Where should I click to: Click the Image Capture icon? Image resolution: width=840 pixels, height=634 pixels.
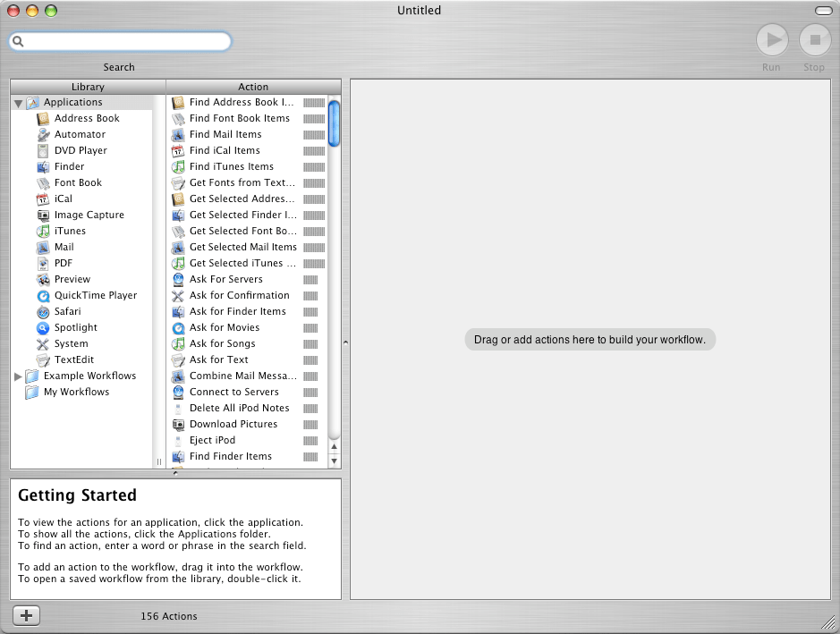click(43, 215)
